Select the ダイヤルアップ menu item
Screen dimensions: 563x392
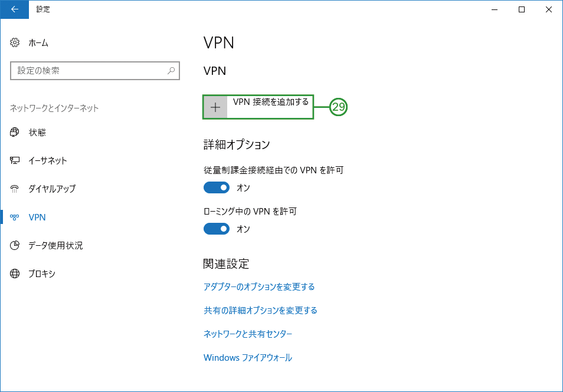52,189
